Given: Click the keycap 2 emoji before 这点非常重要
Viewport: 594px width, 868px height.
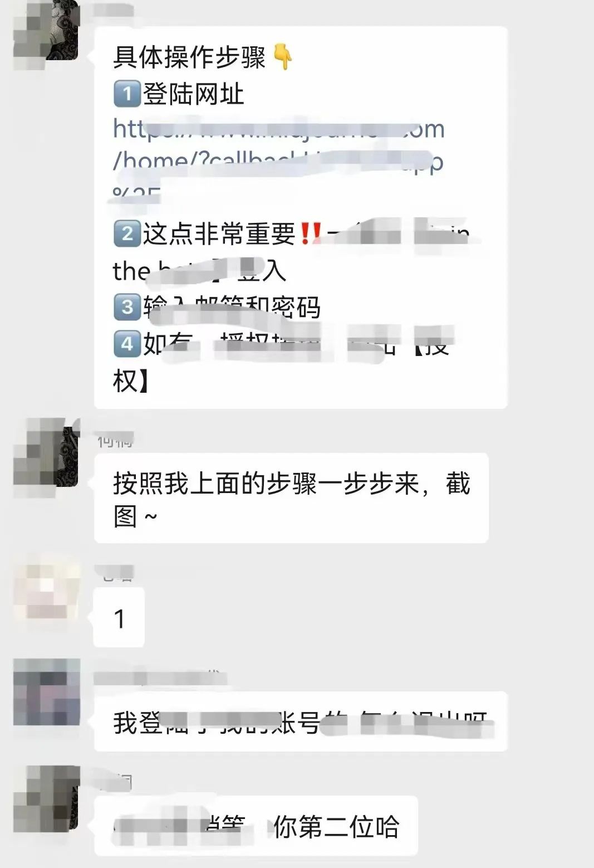Looking at the screenshot, I should (127, 233).
